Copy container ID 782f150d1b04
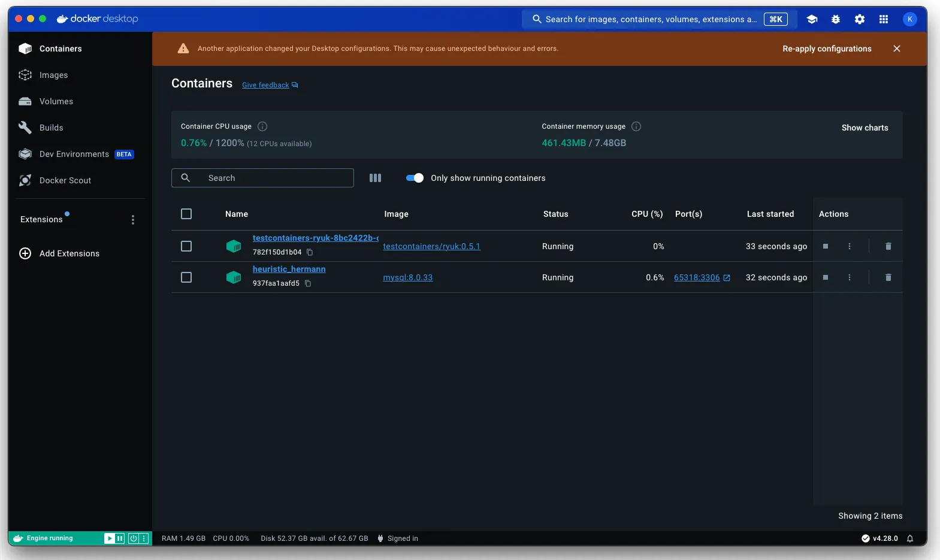The width and height of the screenshot is (940, 560). point(310,252)
